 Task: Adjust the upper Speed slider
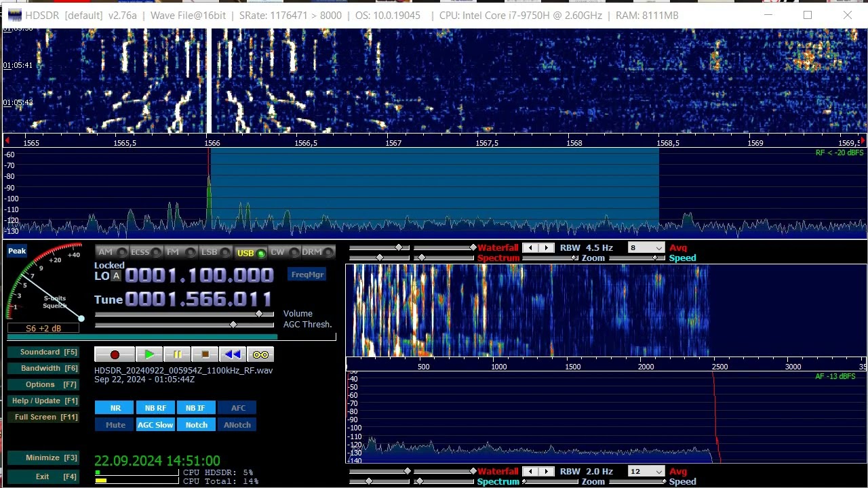coord(637,258)
